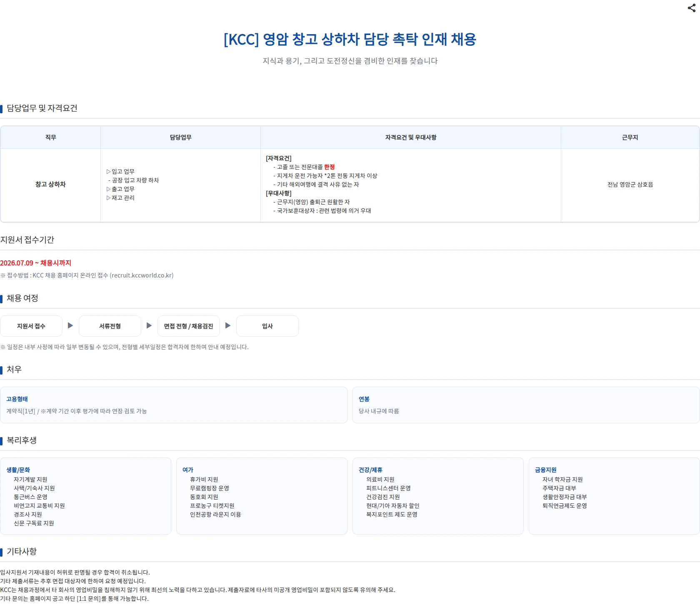Click the 당사 내규에 따름 text
Viewport: 700px width, 615px height.
click(x=379, y=411)
